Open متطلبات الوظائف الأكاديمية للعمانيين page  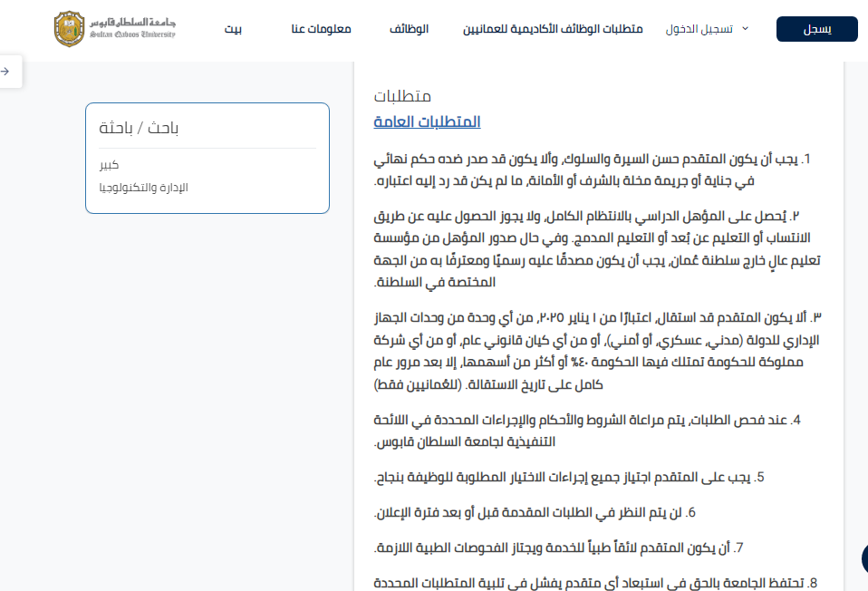pos(553,29)
